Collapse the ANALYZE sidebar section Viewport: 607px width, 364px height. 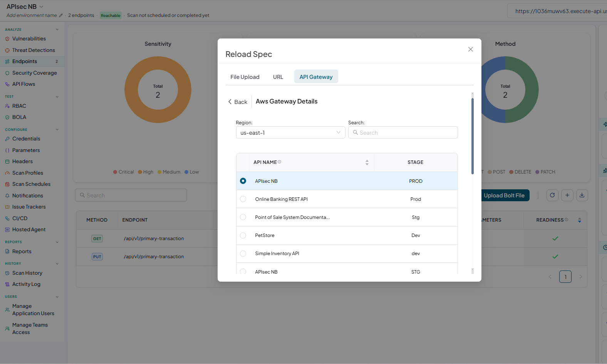57,30
